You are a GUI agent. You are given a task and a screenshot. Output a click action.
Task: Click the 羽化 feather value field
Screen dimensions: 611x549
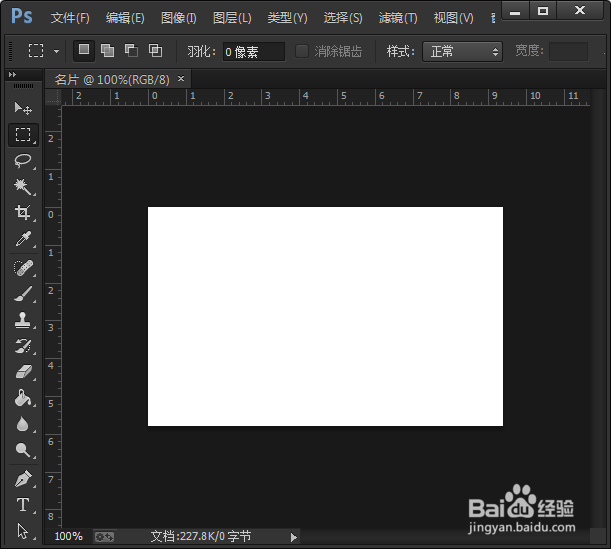point(254,51)
